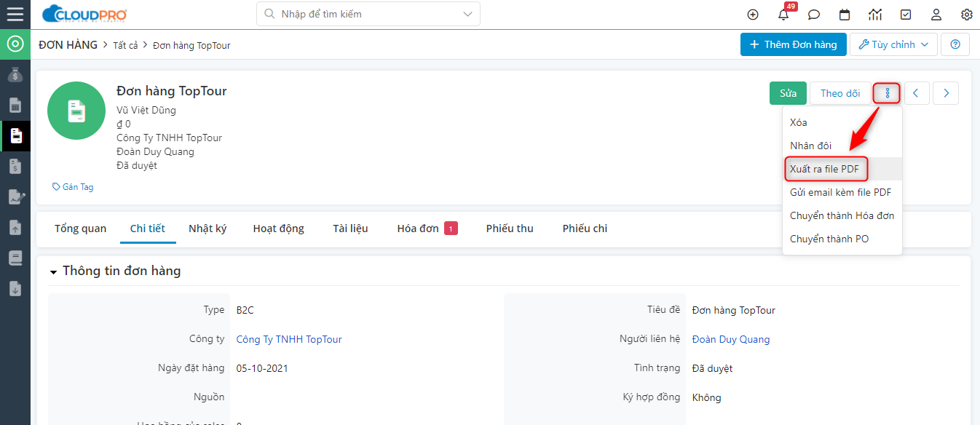The width and height of the screenshot is (980, 425).
Task: Open the hamburger main menu
Action: coord(15,15)
